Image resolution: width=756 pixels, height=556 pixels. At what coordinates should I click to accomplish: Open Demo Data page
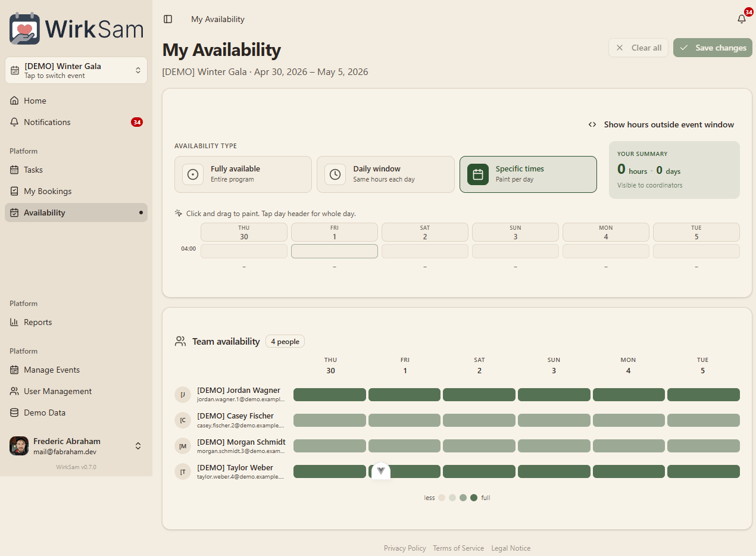[x=76, y=413]
